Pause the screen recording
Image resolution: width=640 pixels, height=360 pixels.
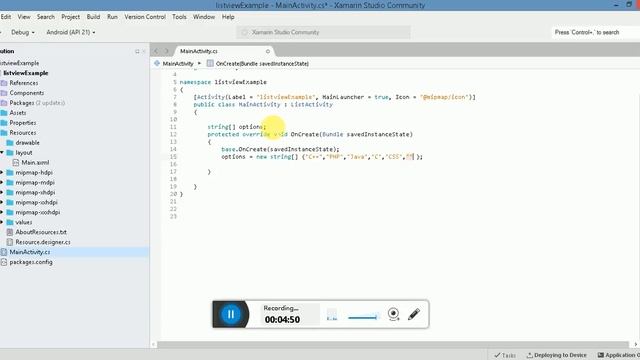tap(231, 314)
